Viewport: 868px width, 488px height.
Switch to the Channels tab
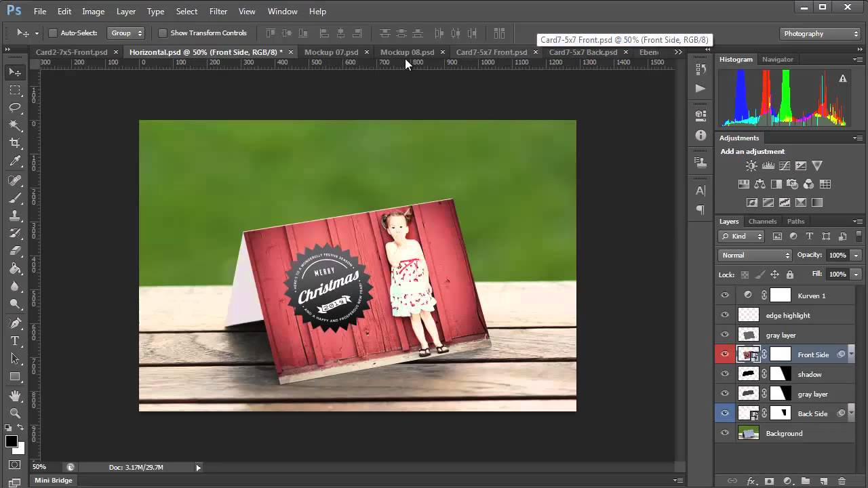point(762,222)
